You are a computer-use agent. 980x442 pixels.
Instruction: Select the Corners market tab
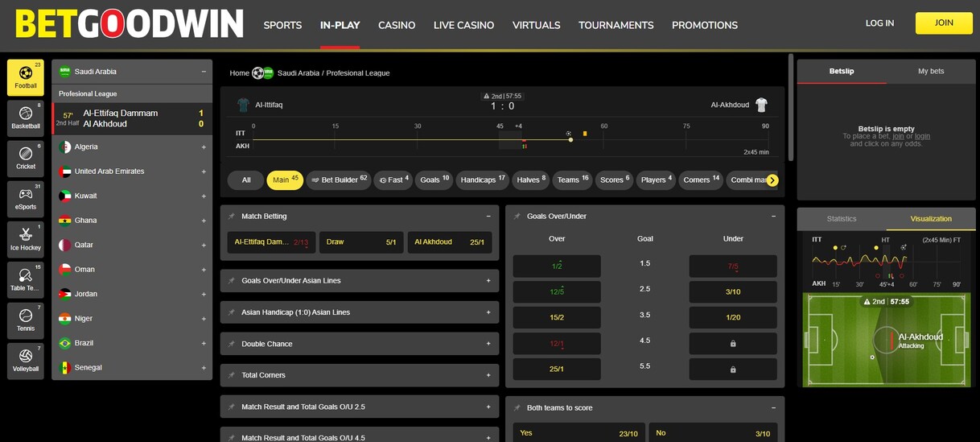(x=701, y=180)
